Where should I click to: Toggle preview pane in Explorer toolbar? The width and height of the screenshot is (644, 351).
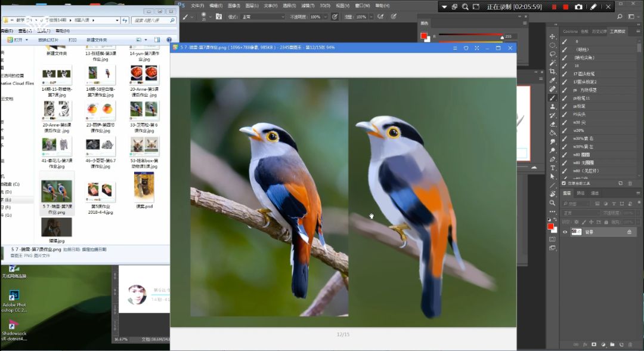tap(157, 40)
